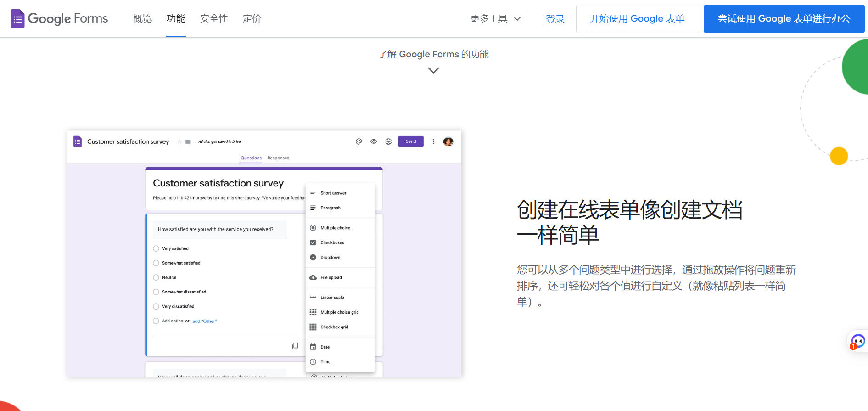The width and height of the screenshot is (868, 411).
Task: Click the Google Forms logo icon
Action: coord(17,19)
